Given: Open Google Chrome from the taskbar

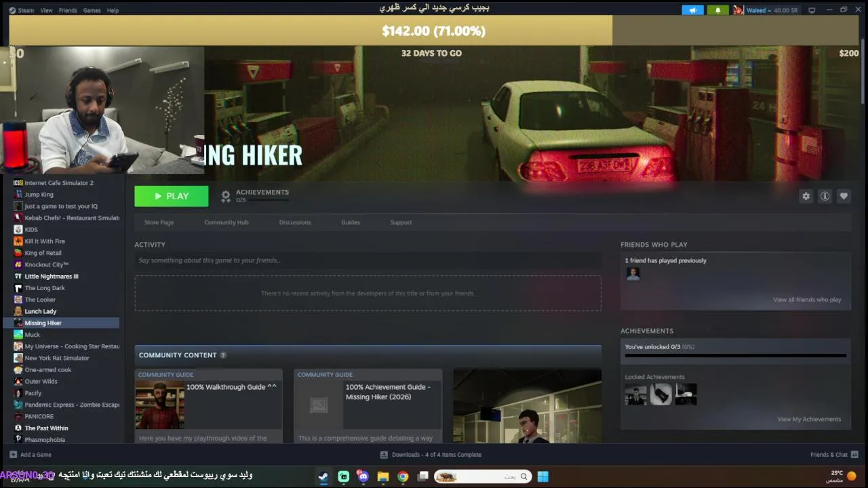Looking at the screenshot, I should [x=403, y=476].
